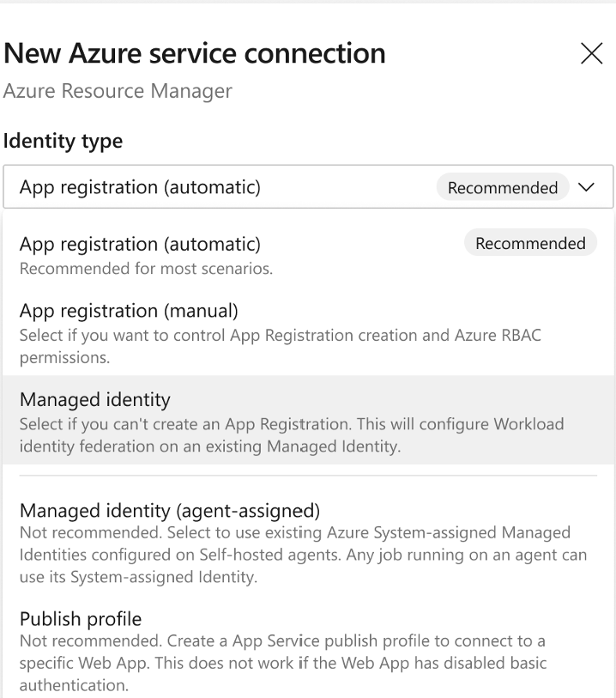Click the Azure Resource Manager subtitle
Image resolution: width=616 pixels, height=698 pixels.
pos(118,91)
